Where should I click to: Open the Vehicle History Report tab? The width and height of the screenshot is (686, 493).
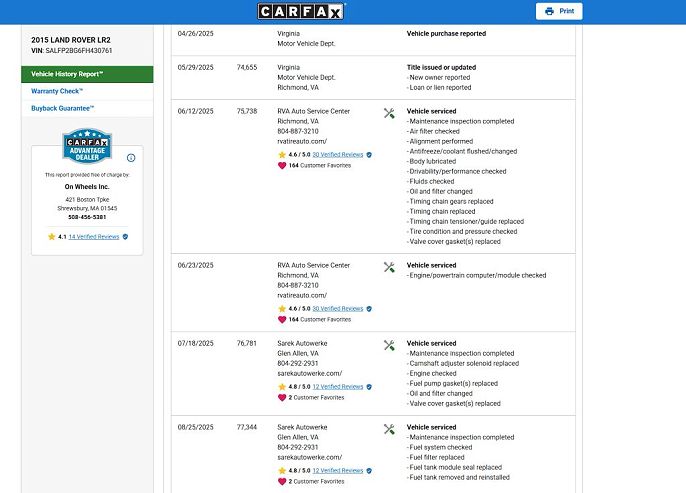[87, 74]
